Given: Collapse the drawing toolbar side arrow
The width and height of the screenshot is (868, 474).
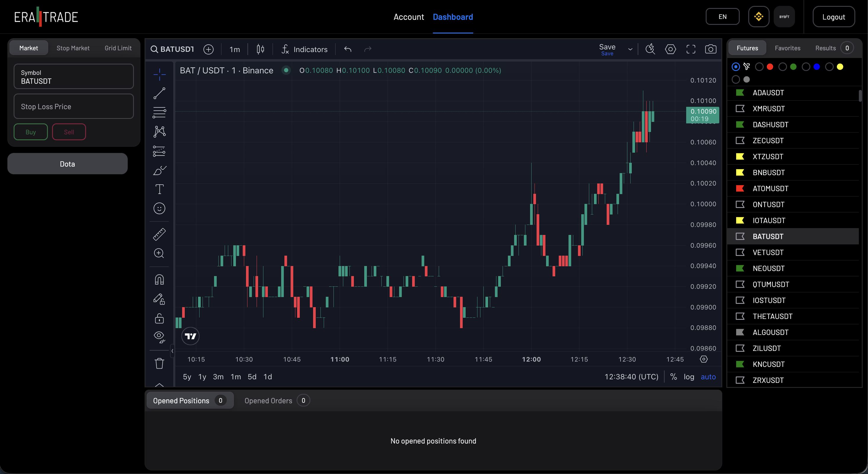Looking at the screenshot, I should pyautogui.click(x=172, y=351).
